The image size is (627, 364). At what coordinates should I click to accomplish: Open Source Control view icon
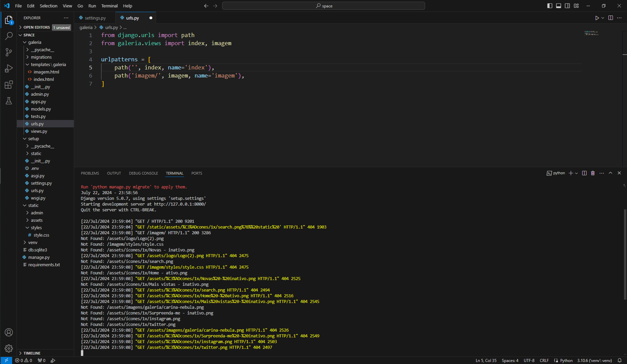pyautogui.click(x=9, y=52)
